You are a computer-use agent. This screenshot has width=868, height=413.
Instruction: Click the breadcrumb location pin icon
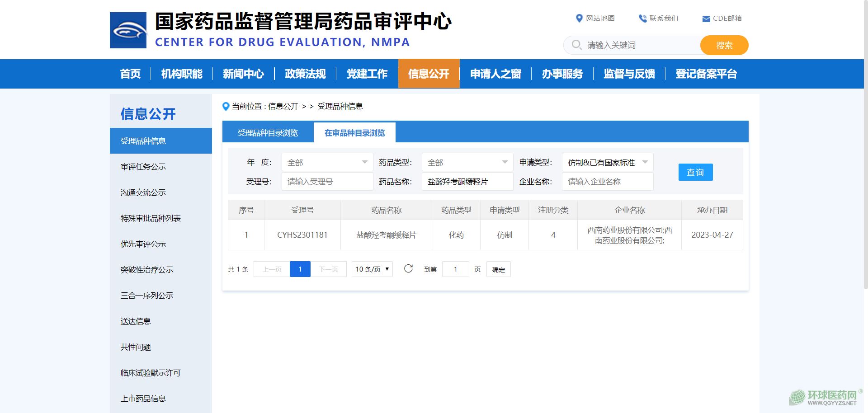click(x=226, y=107)
